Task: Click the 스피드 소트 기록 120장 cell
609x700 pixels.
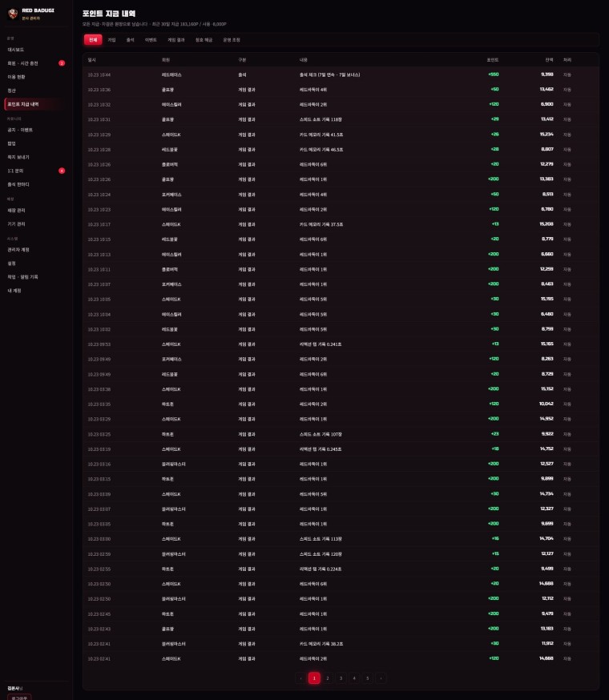Action: pos(321,554)
